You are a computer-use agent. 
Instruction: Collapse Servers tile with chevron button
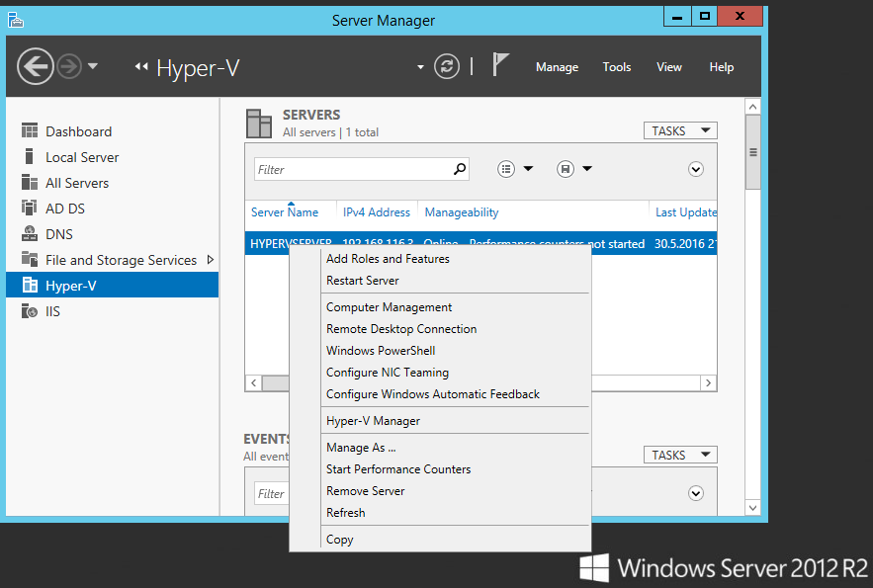(x=695, y=169)
